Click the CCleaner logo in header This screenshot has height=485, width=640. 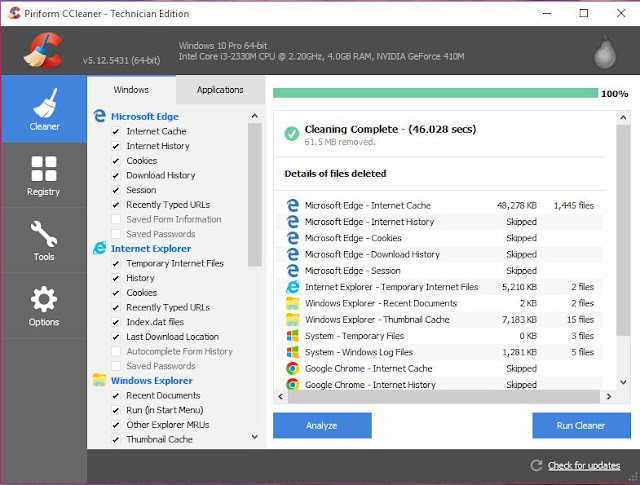pyautogui.click(x=44, y=50)
